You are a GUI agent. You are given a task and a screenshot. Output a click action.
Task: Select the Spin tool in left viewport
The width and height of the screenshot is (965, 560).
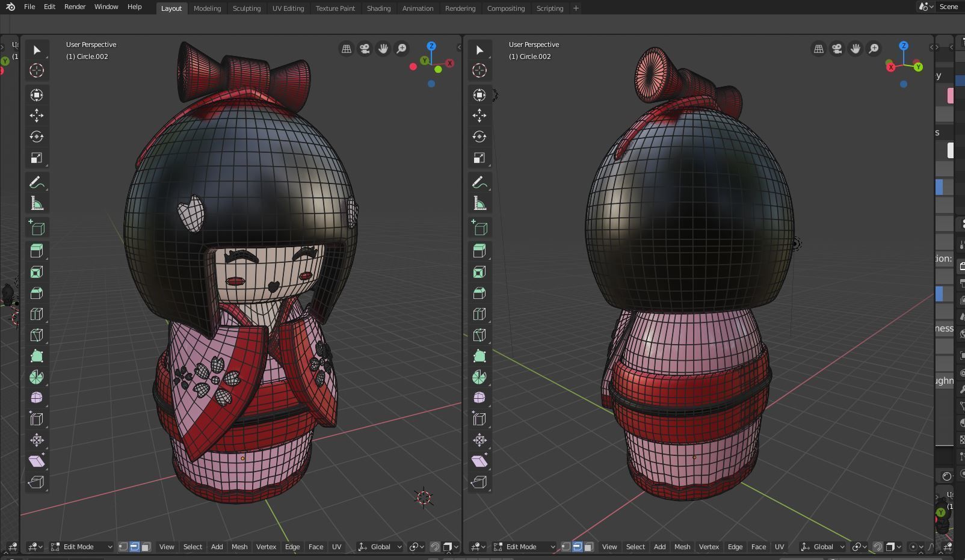pyautogui.click(x=37, y=377)
